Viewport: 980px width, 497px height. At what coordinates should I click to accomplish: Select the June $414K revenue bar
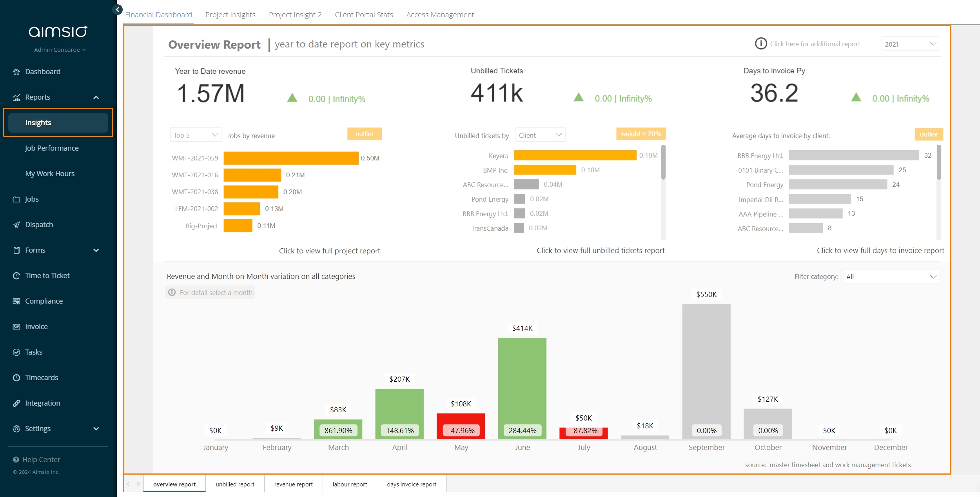click(x=522, y=388)
